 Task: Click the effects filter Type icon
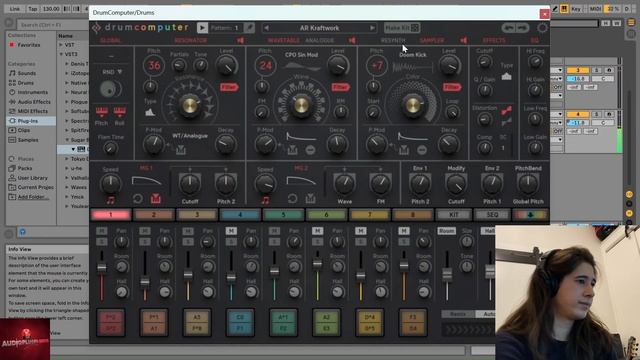(506, 76)
